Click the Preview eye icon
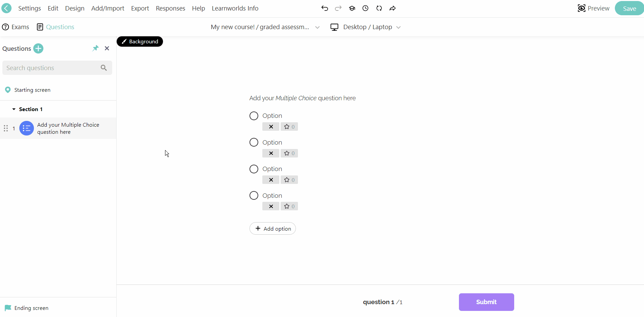The width and height of the screenshot is (644, 317). pos(582,8)
